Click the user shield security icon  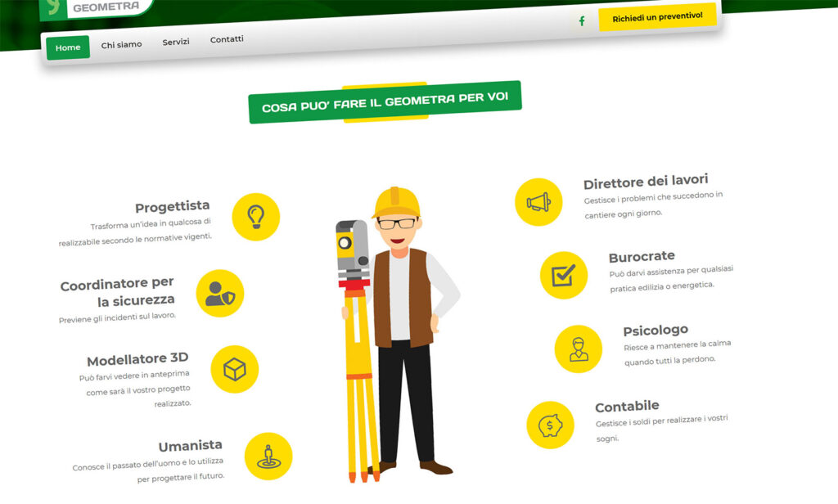[x=220, y=294]
